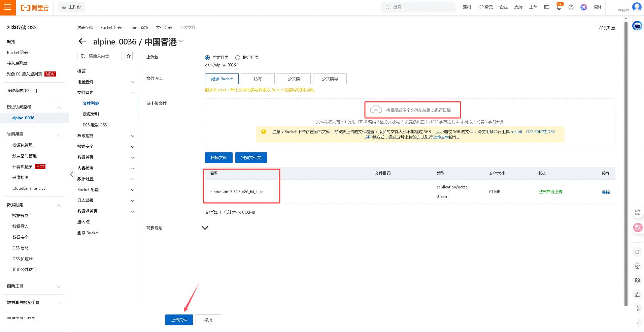The width and height of the screenshot is (644, 332).
Task: Click the user avatar icon
Action: click(x=637, y=7)
